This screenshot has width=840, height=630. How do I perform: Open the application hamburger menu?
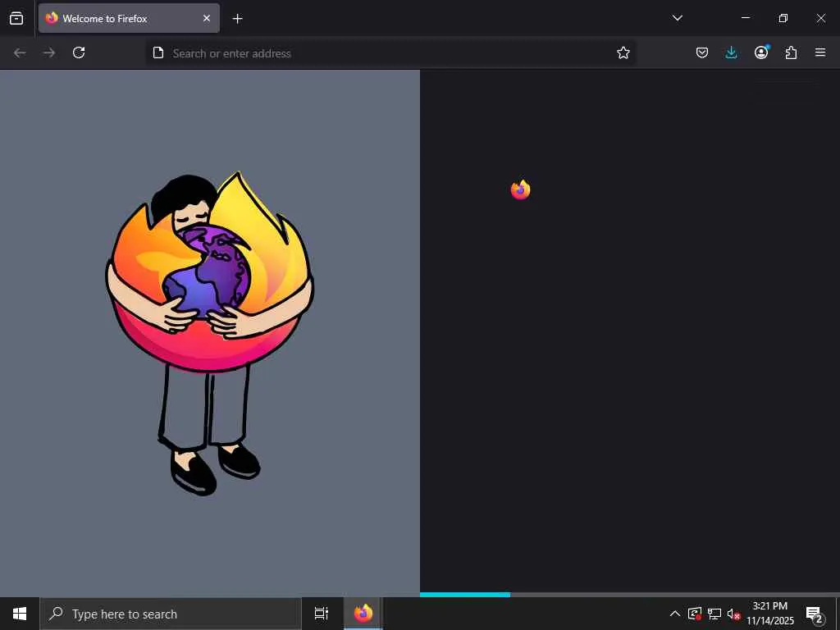820,52
